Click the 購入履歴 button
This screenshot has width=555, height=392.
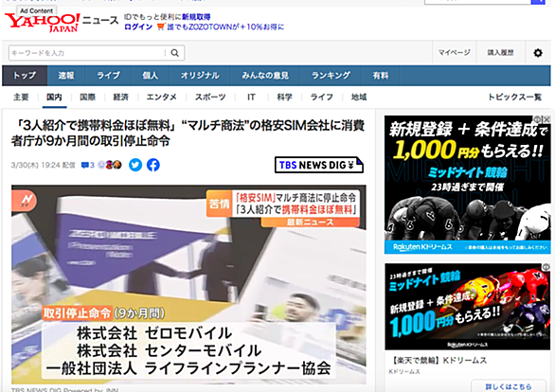click(x=500, y=53)
